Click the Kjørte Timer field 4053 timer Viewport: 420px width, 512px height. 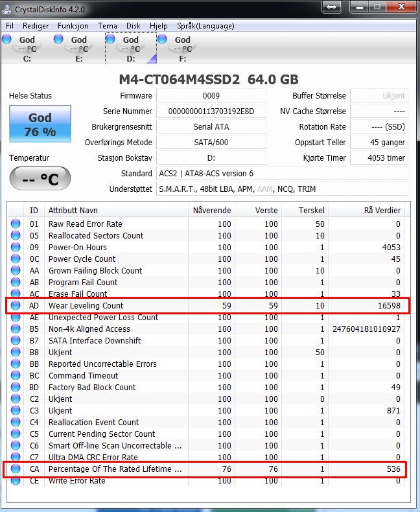click(379, 158)
